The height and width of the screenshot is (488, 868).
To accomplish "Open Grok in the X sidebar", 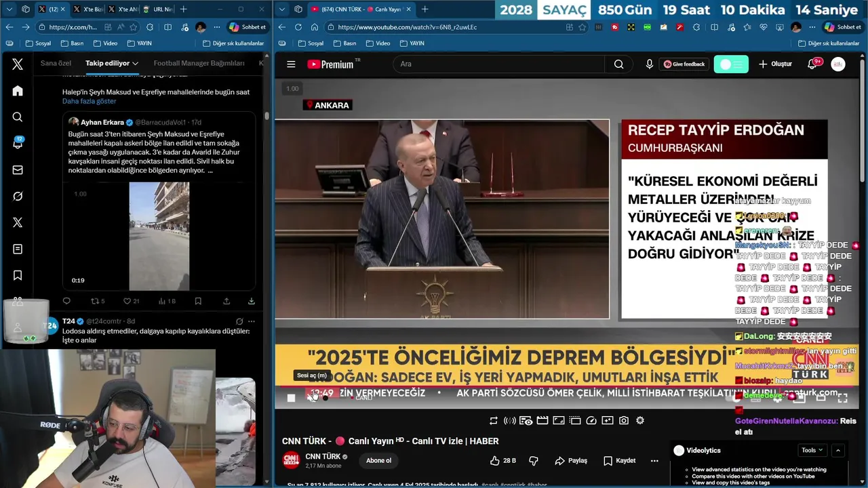I will pos(18,197).
